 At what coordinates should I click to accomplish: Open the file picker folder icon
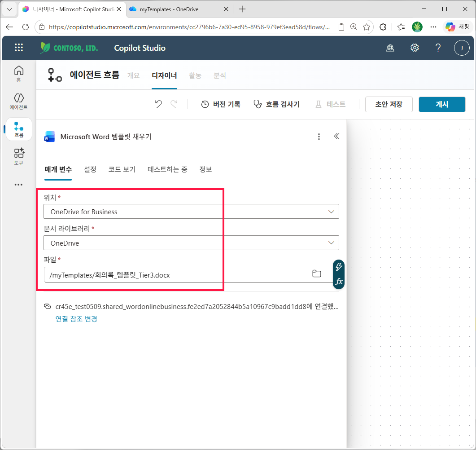pos(317,274)
